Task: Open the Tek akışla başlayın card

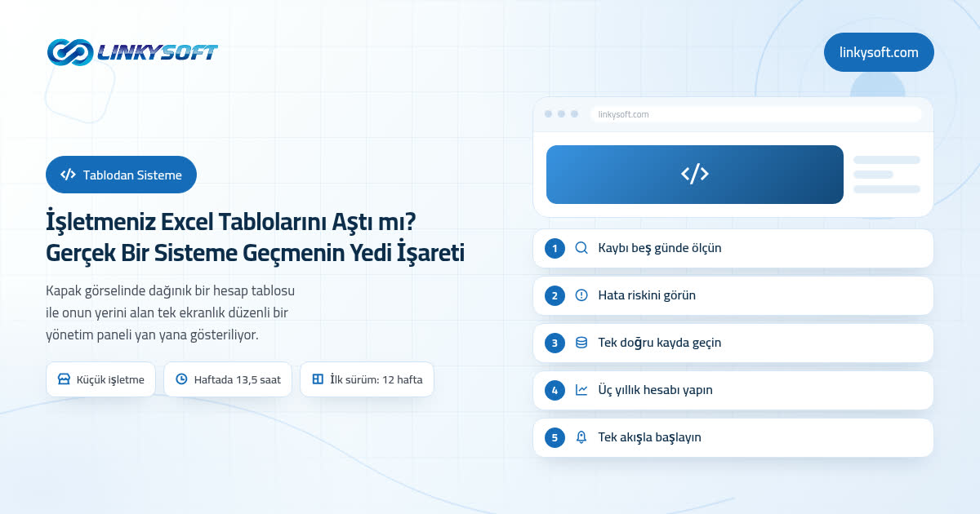Action: [733, 437]
